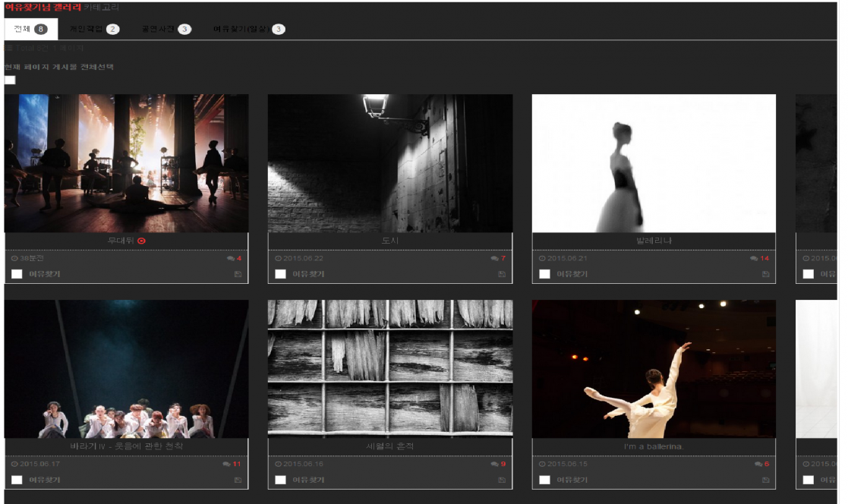The image size is (848, 504).
Task: Select the I'm a ballerina post checkbox
Action: click(544, 480)
